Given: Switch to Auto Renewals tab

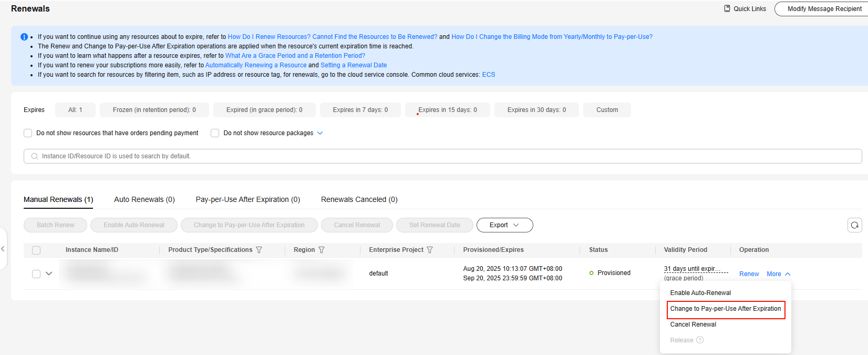Looking at the screenshot, I should pos(144,199).
